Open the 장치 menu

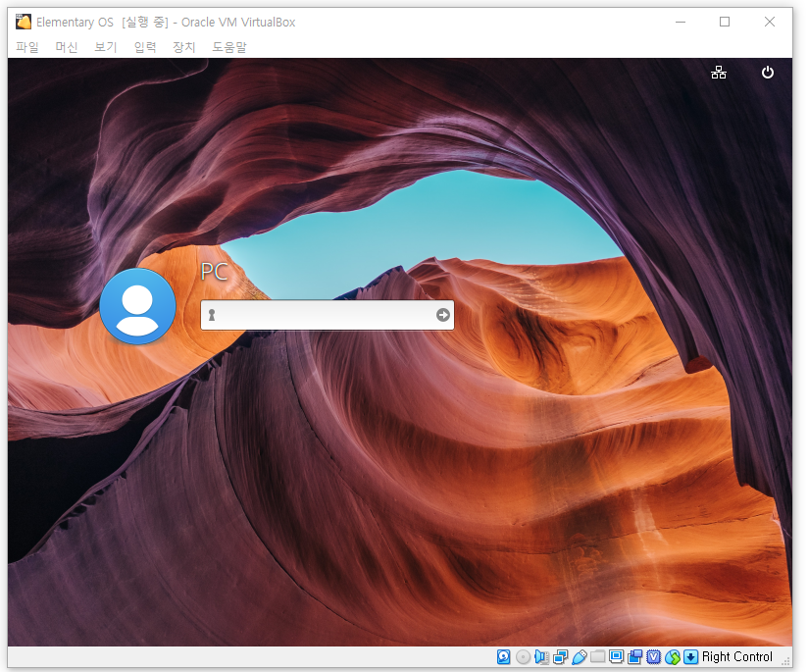pos(184,47)
